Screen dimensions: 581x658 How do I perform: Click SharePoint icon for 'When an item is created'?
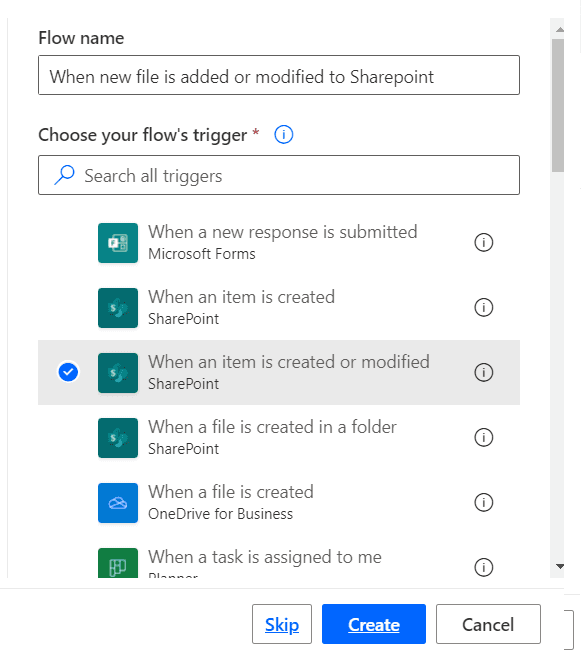pos(118,308)
